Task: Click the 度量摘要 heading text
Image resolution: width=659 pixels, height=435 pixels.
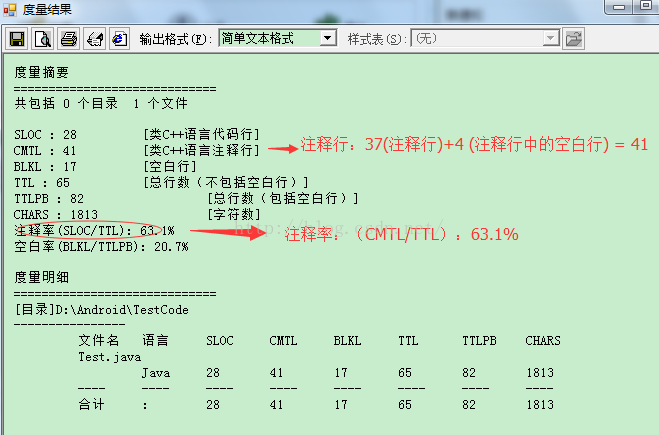Action: 42,72
